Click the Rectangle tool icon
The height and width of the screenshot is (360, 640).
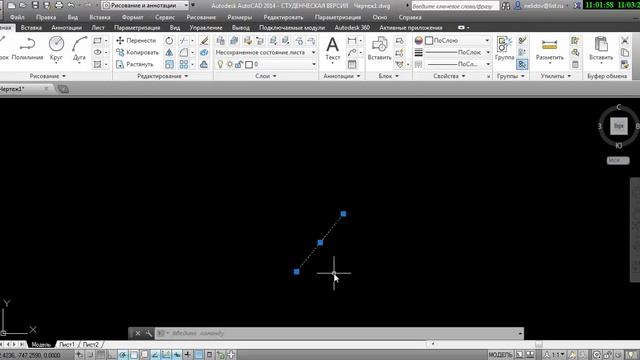[x=98, y=40]
